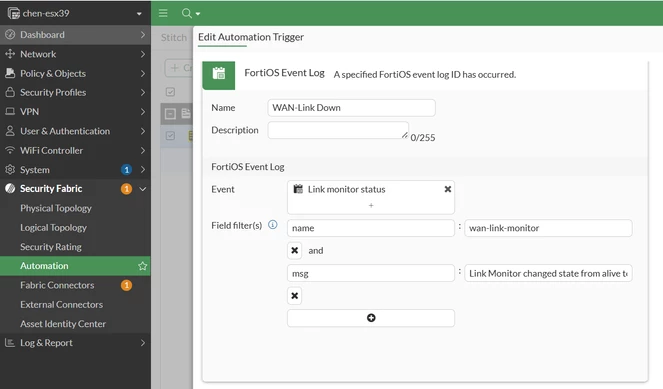The width and height of the screenshot is (663, 389).
Task: Click the Security Fabric section header
Action: (75, 189)
